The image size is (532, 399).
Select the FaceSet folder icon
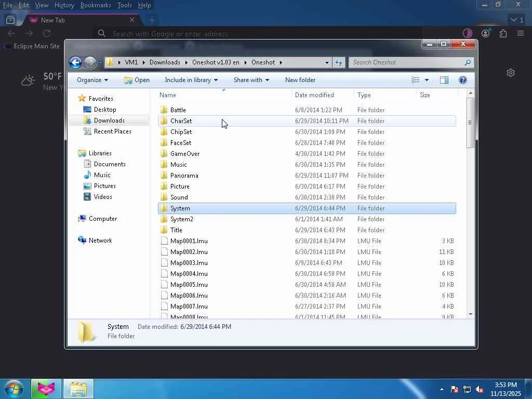pos(164,142)
